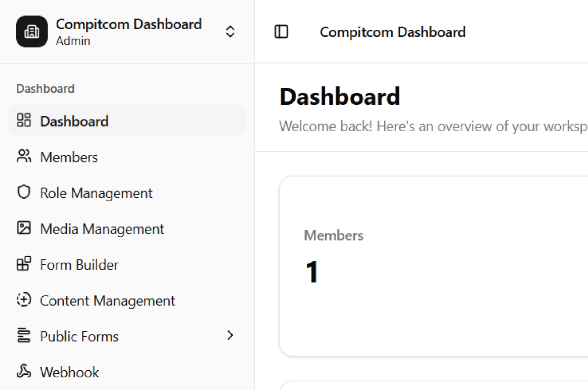Click the Members count stat card

[x=428, y=266]
